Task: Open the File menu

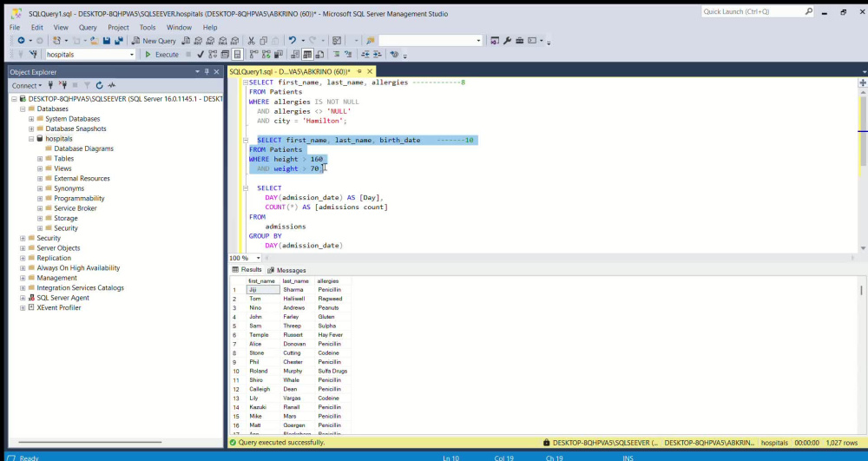Action: (15, 27)
